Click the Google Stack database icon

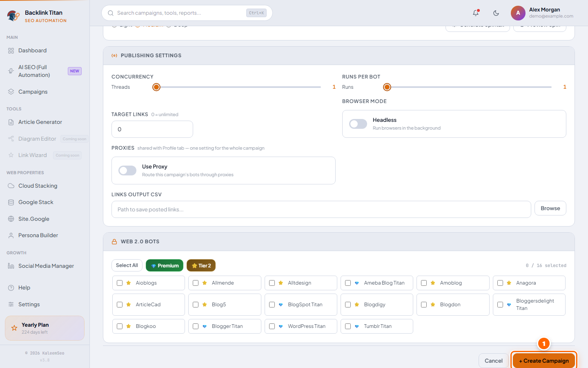tap(11, 202)
